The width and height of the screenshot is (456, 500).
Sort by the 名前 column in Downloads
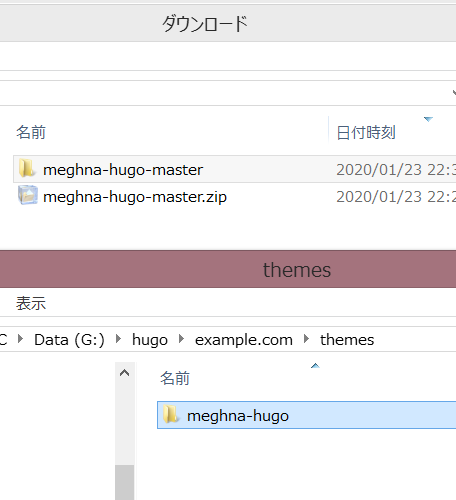point(31,132)
